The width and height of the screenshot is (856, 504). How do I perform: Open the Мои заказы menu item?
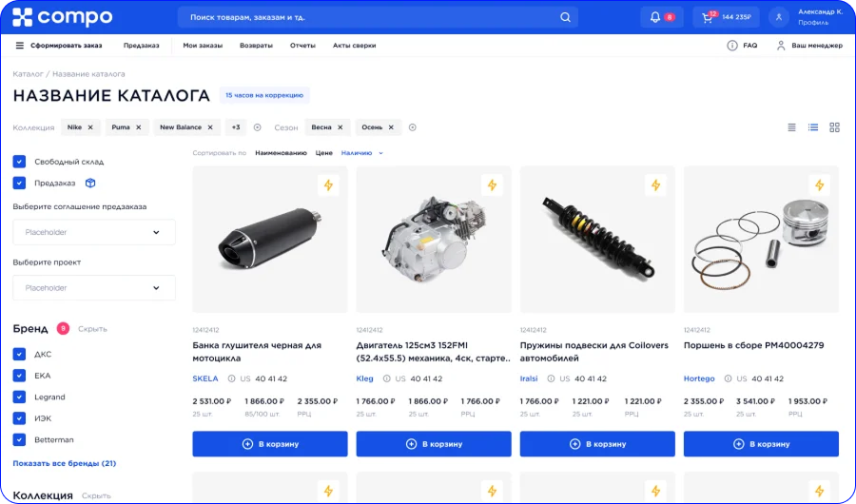[x=203, y=46]
